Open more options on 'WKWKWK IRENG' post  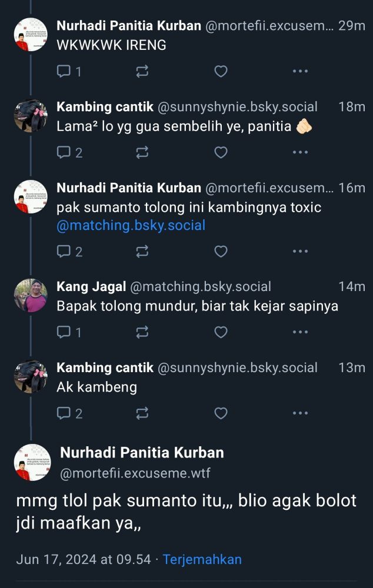coord(300,71)
